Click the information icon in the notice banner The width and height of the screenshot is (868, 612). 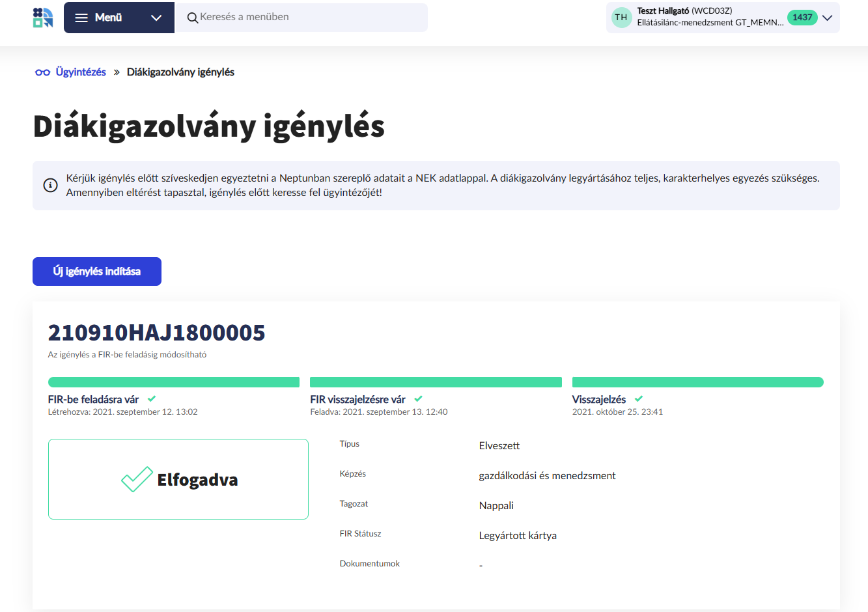(x=51, y=185)
